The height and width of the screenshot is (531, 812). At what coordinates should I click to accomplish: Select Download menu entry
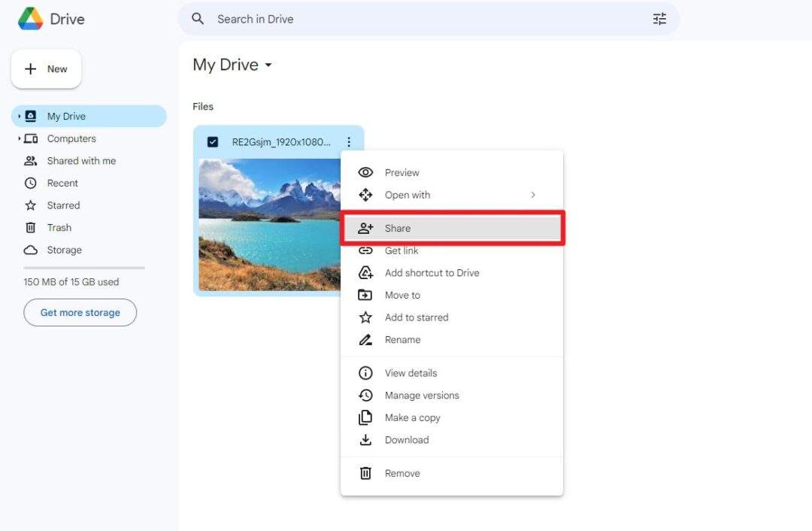(452, 440)
